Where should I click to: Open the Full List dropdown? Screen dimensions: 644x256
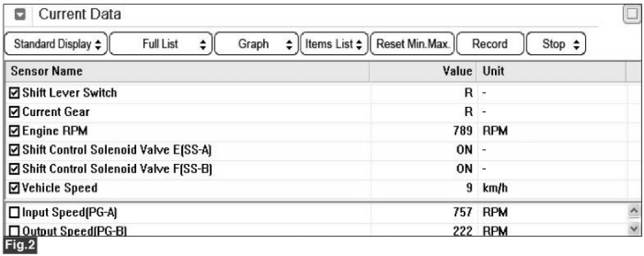[161, 44]
